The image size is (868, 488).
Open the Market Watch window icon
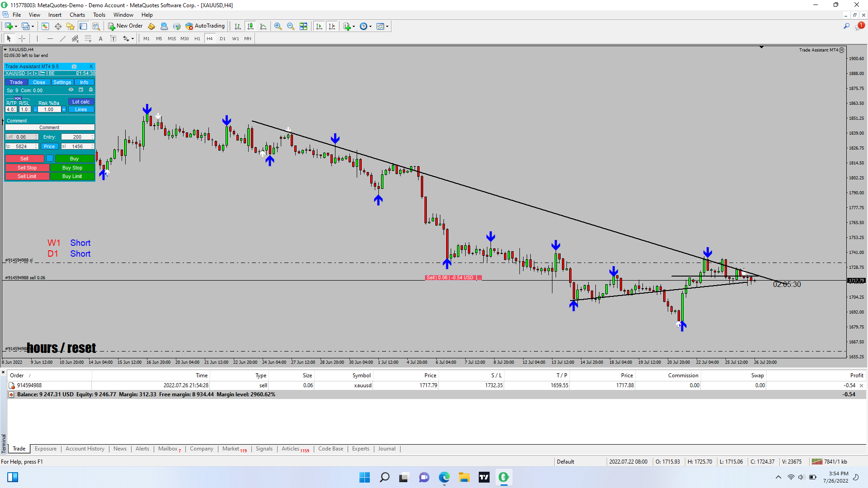coord(45,26)
